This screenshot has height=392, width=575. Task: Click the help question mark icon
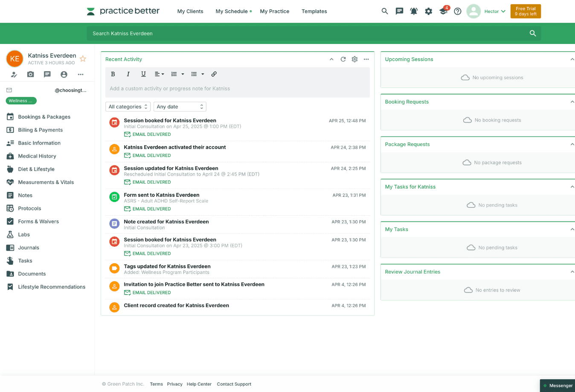[x=458, y=12]
